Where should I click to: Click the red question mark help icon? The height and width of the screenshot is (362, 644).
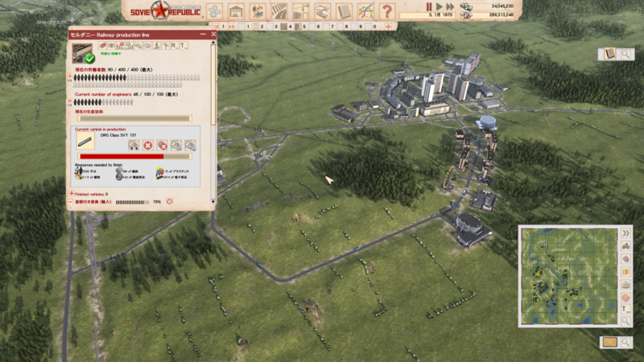[x=387, y=10]
